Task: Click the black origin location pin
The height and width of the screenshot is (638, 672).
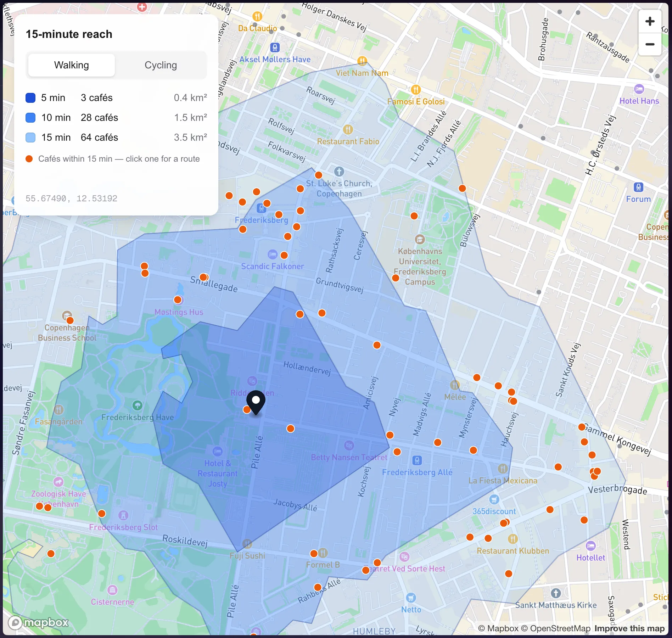Action: (x=256, y=402)
